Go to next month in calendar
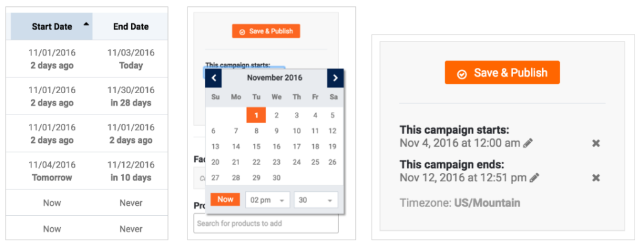The width and height of the screenshot is (644, 246). [x=335, y=78]
